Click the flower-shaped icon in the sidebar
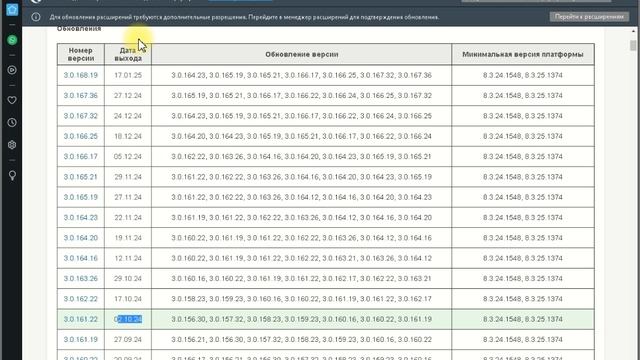This screenshot has height=360, width=640. tap(12, 145)
